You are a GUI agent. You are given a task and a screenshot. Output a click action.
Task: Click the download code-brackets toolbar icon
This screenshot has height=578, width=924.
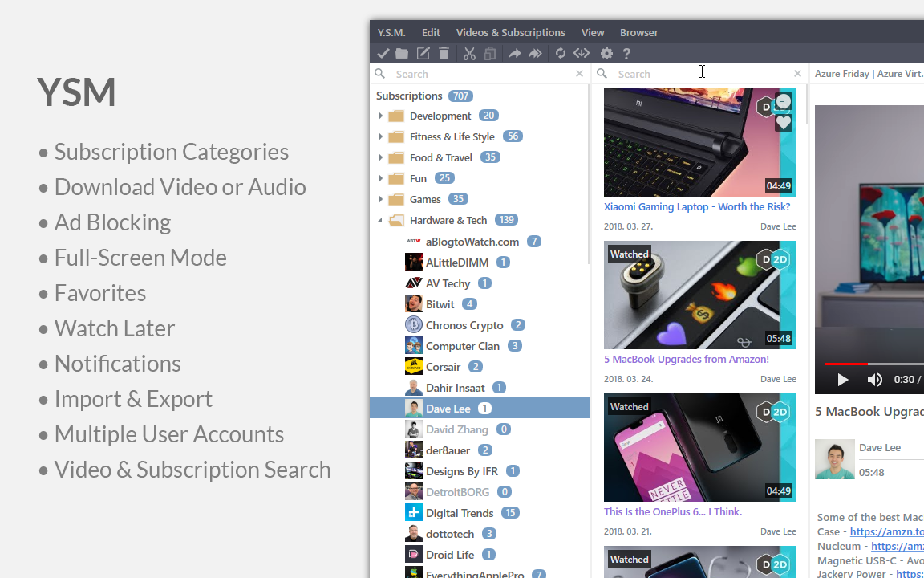(x=581, y=54)
